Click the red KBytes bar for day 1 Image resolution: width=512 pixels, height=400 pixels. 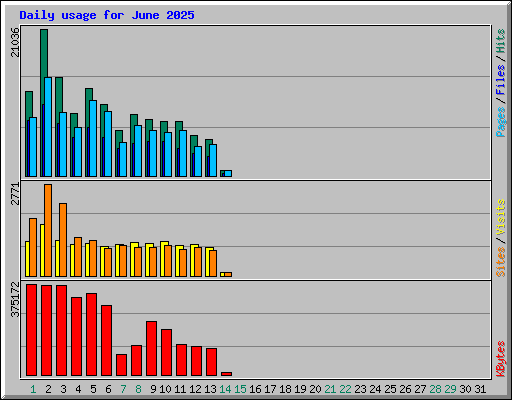(31, 330)
